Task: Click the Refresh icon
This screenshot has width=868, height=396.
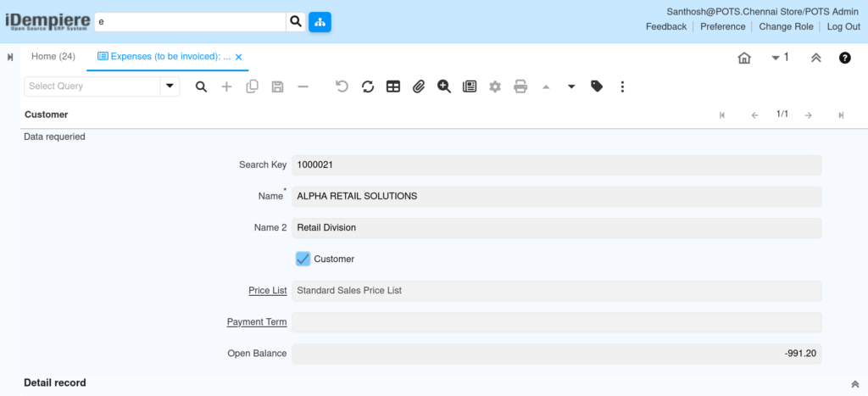Action: pos(368,86)
